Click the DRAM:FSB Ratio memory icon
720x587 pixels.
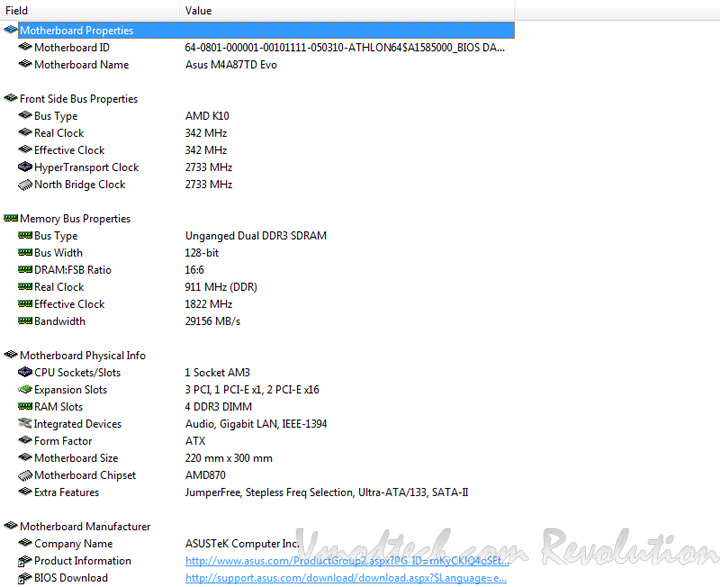25,269
